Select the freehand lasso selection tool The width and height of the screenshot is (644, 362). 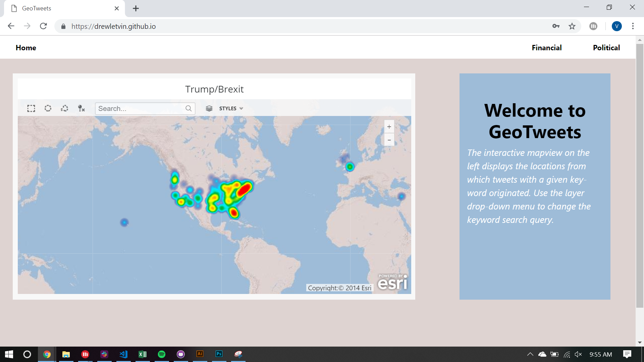pos(64,108)
